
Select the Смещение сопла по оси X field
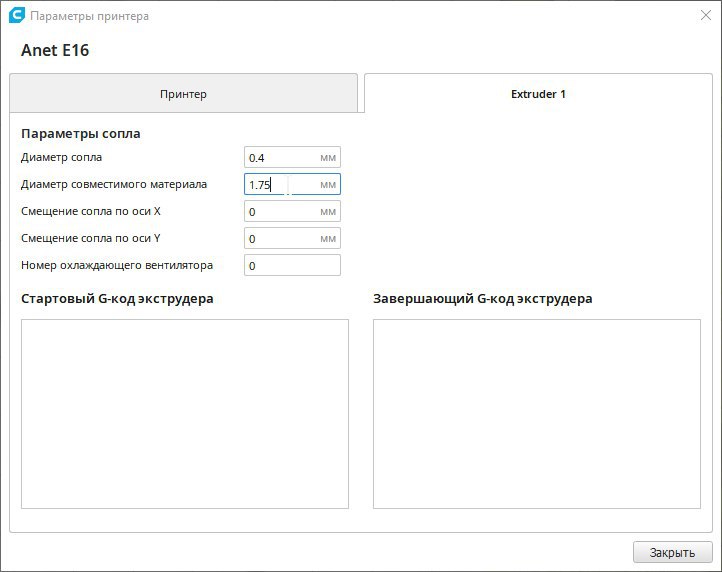(x=292, y=211)
